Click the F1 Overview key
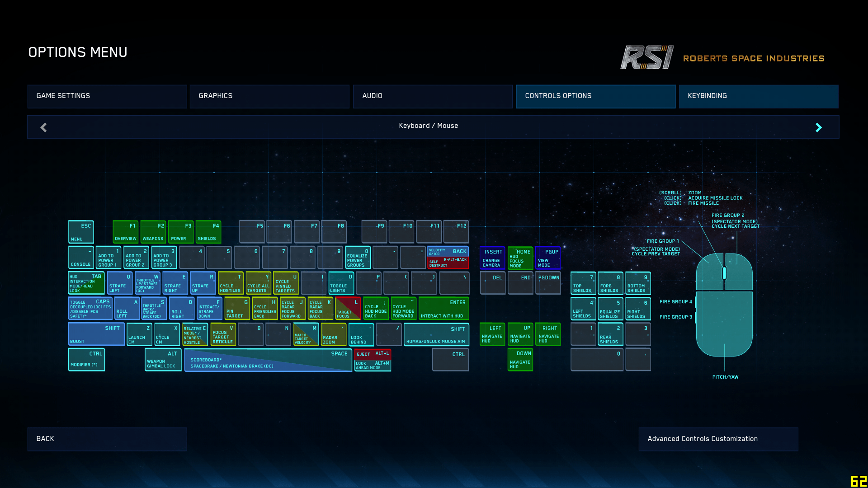The height and width of the screenshot is (488, 868). (x=125, y=232)
